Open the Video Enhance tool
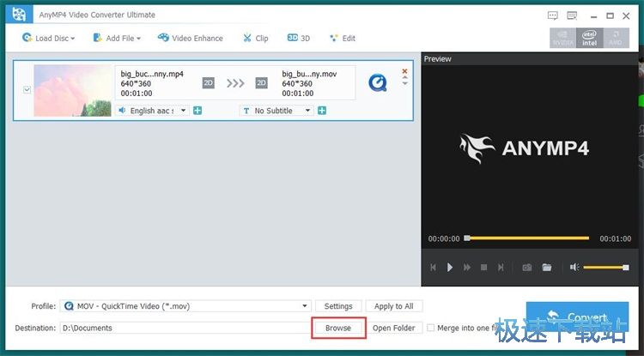This screenshot has height=356, width=644. coord(190,38)
